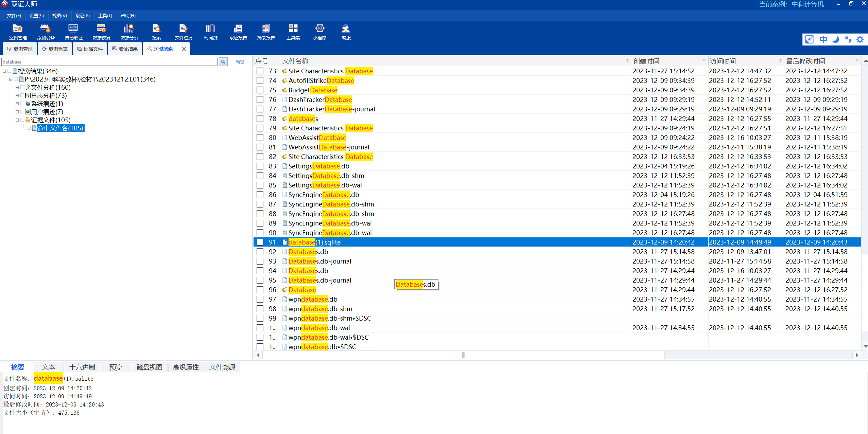Select checkbox for row 86 SyncEngineDatabase.db
Viewport: 868px width, 434px height.
260,195
